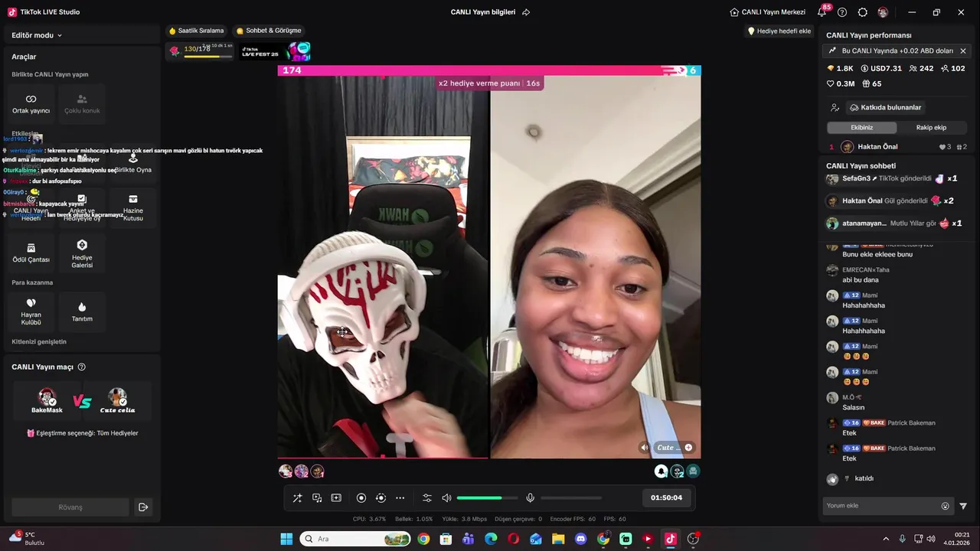Open the notifications bell with 85 badge
This screenshot has width=980, height=551.
point(822,12)
